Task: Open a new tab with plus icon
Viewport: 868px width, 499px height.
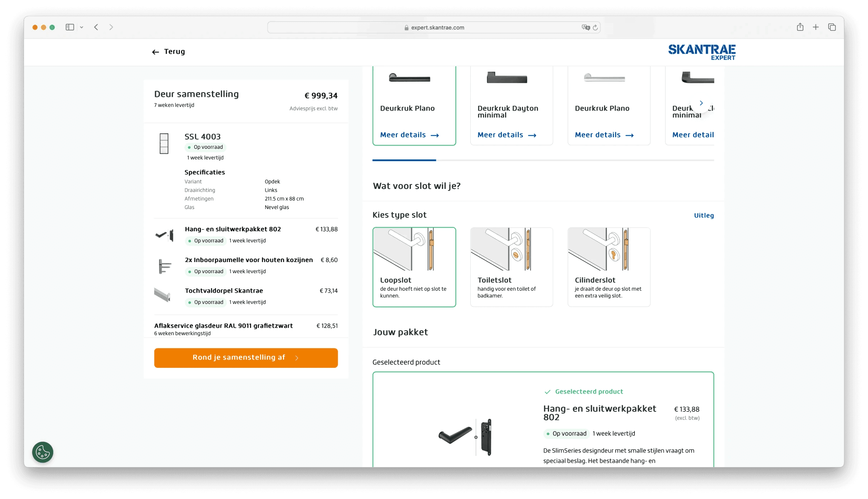Action: point(816,27)
